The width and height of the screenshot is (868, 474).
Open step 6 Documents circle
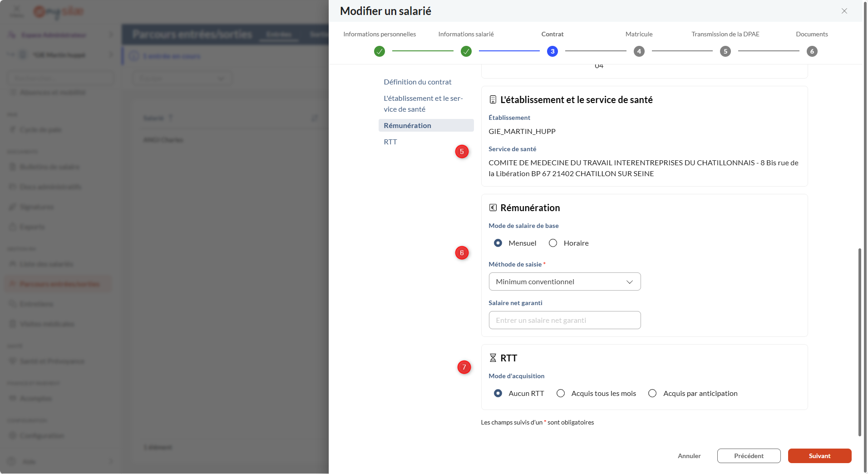pyautogui.click(x=812, y=51)
